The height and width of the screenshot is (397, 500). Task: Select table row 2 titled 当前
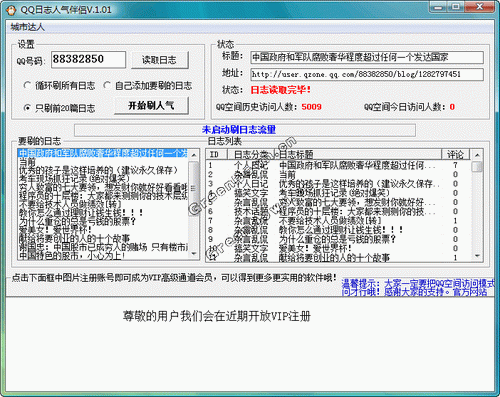click(338, 174)
